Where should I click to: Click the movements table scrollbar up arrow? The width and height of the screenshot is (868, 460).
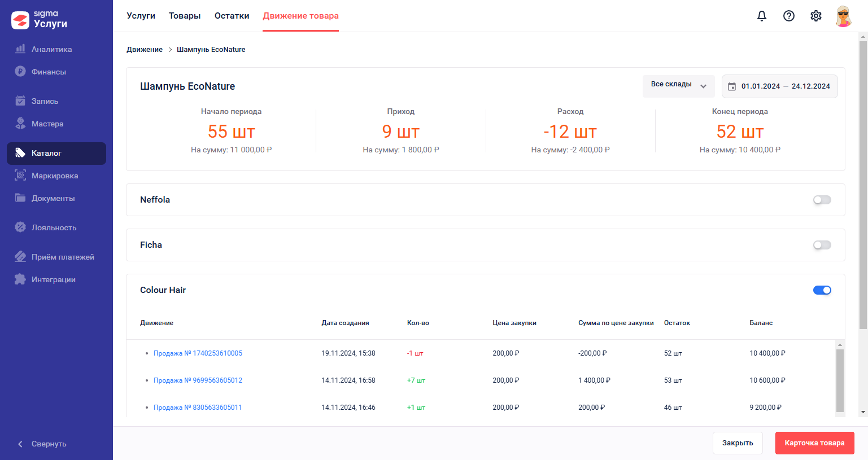pyautogui.click(x=840, y=344)
